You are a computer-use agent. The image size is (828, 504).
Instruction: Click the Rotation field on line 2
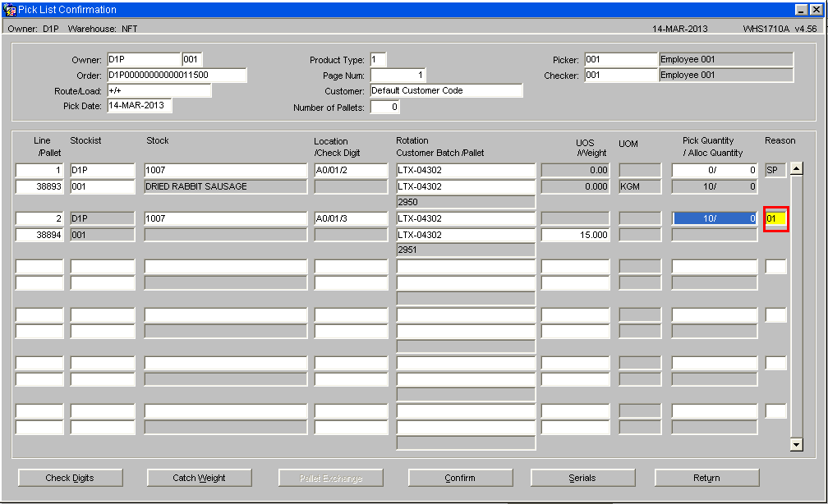(x=466, y=218)
